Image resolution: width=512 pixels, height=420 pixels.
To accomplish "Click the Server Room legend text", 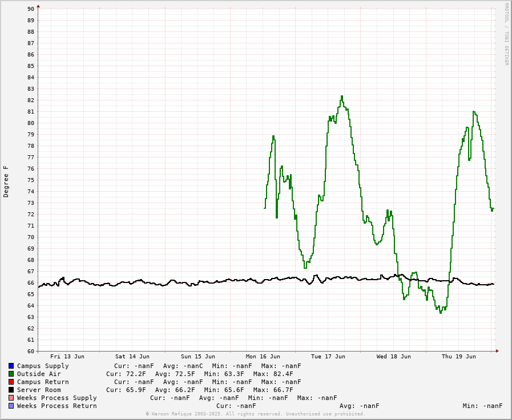I will tap(39, 390).
